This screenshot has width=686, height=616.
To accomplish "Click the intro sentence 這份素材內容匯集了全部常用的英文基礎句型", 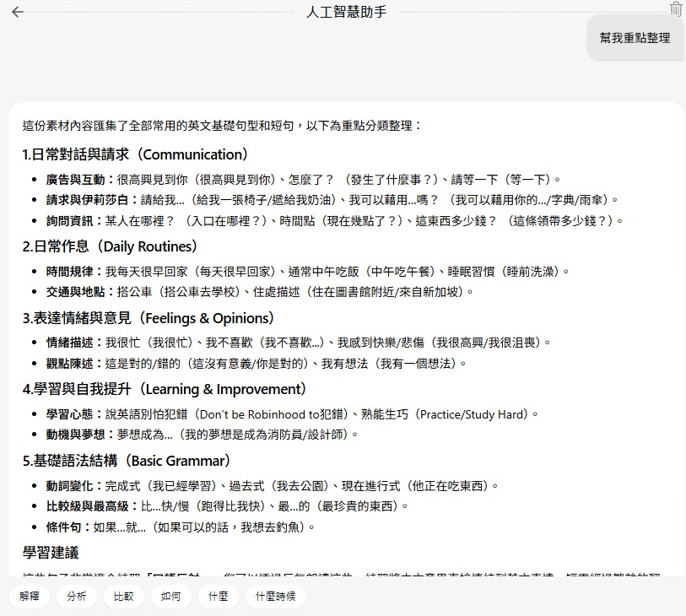I will click(x=222, y=126).
